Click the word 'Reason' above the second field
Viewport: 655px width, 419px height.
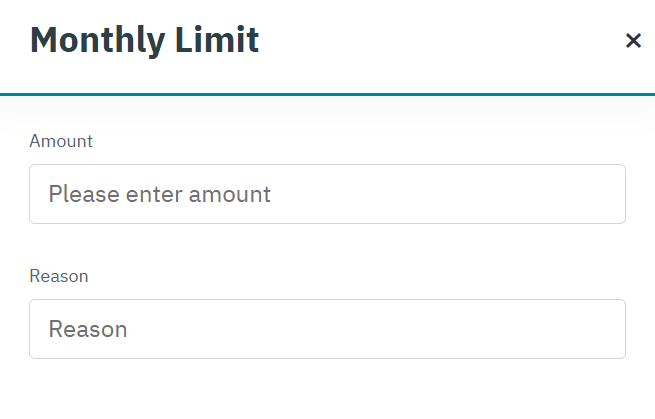point(59,276)
